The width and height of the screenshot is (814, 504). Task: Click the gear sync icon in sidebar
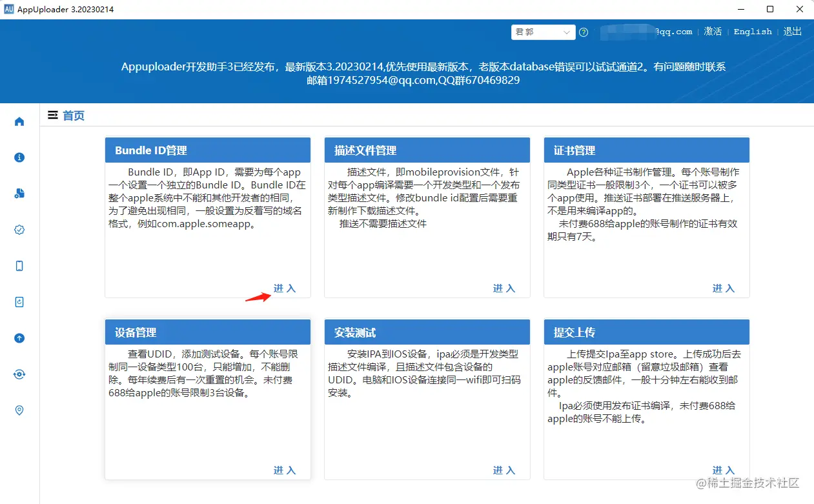click(19, 374)
